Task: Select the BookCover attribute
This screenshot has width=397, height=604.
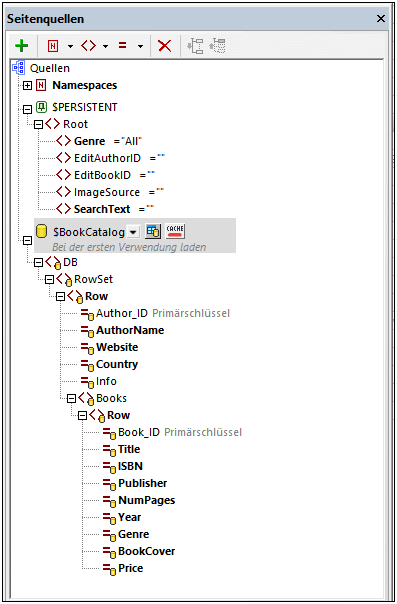Action: coord(146,551)
